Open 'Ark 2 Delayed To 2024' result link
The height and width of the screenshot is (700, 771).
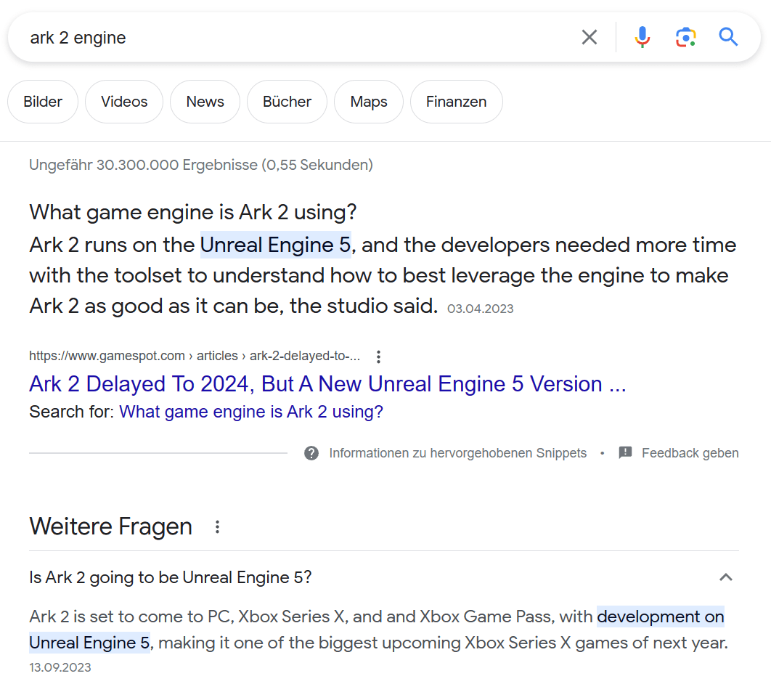(327, 384)
